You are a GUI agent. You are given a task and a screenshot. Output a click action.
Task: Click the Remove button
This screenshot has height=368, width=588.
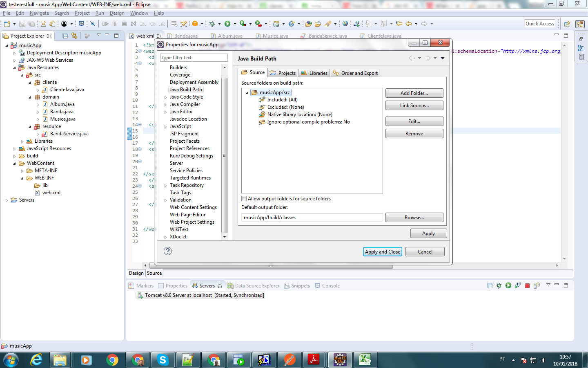coord(414,134)
